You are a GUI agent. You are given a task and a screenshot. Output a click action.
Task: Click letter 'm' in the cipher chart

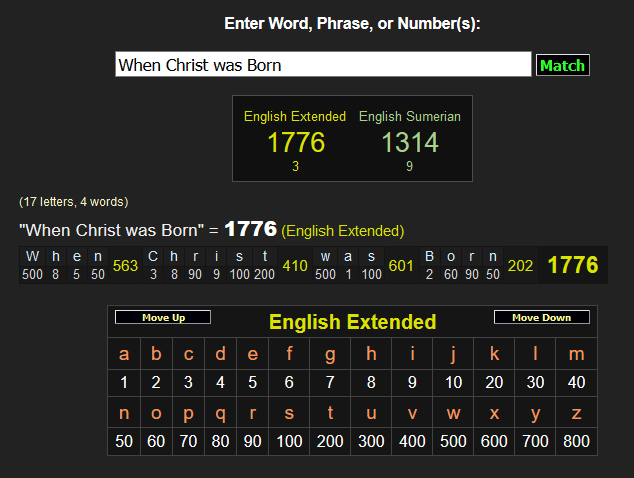(x=577, y=353)
